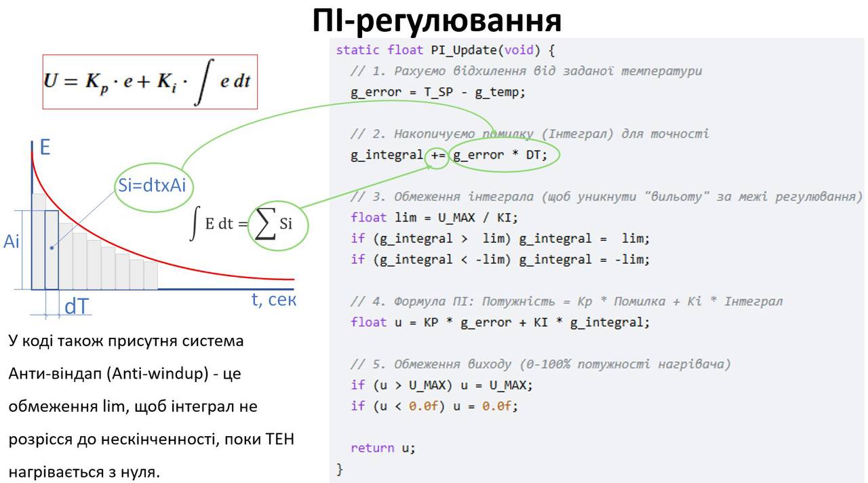Screen dimensions: 868x483
Task: Click the 'dT' label under the graph
Action: click(x=76, y=307)
